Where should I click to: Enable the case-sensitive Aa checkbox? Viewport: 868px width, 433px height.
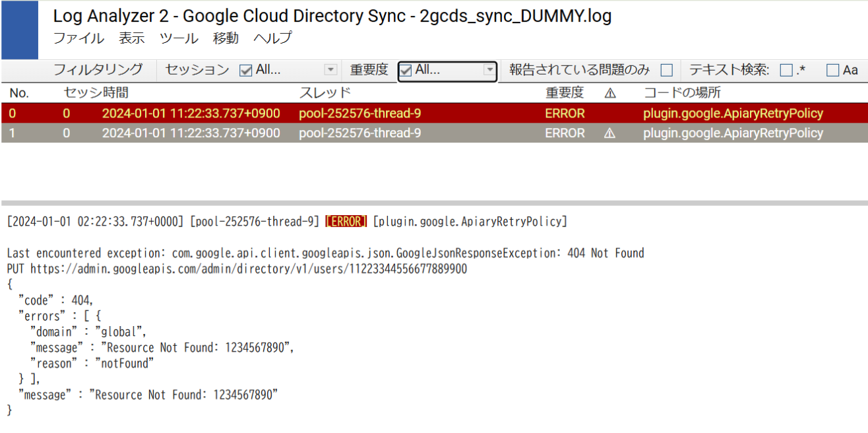tap(833, 70)
